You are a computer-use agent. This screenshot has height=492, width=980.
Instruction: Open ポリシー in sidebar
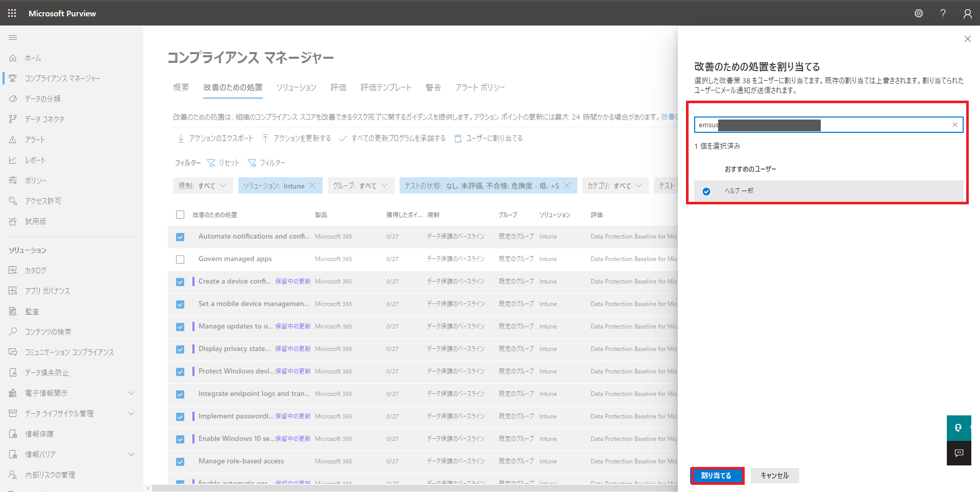[x=36, y=180]
